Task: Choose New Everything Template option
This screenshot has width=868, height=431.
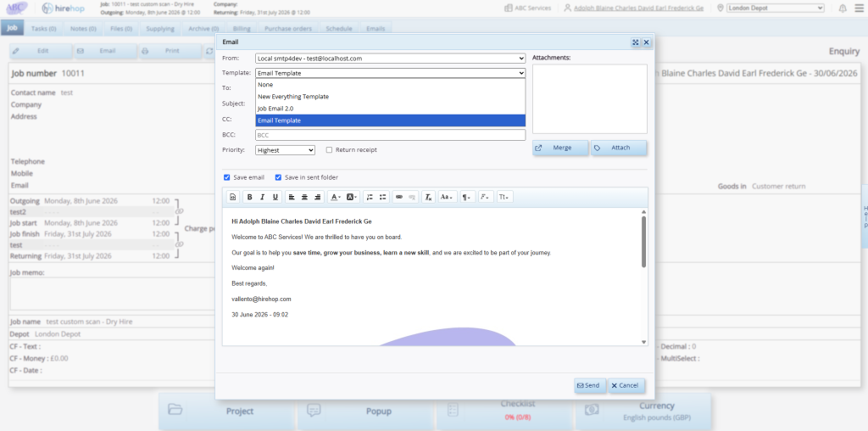Action: coord(390,97)
